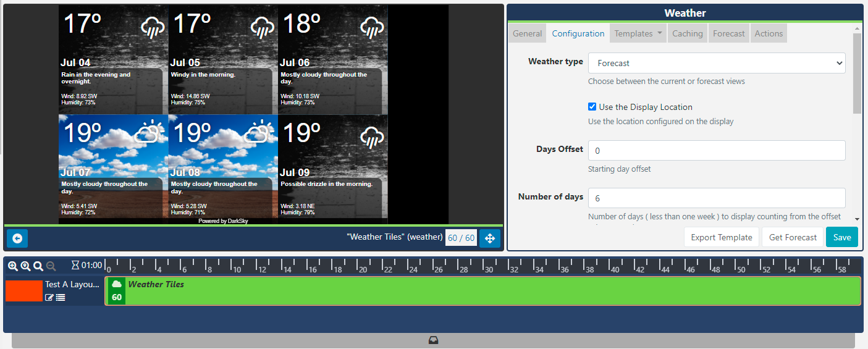Click the cloud icon on Weather Tiles widget
868x349 pixels.
coord(117,284)
